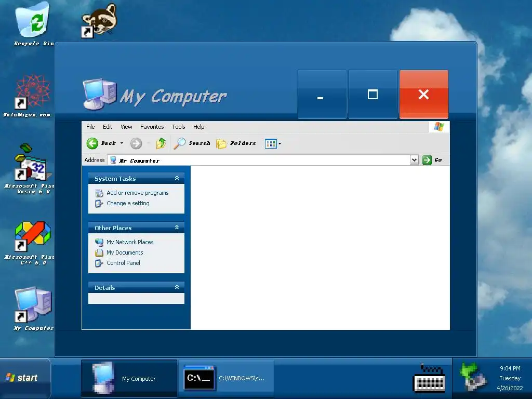Screen dimensions: 532x399
Task: Switch to My Computer taskbar button
Action: point(129,378)
